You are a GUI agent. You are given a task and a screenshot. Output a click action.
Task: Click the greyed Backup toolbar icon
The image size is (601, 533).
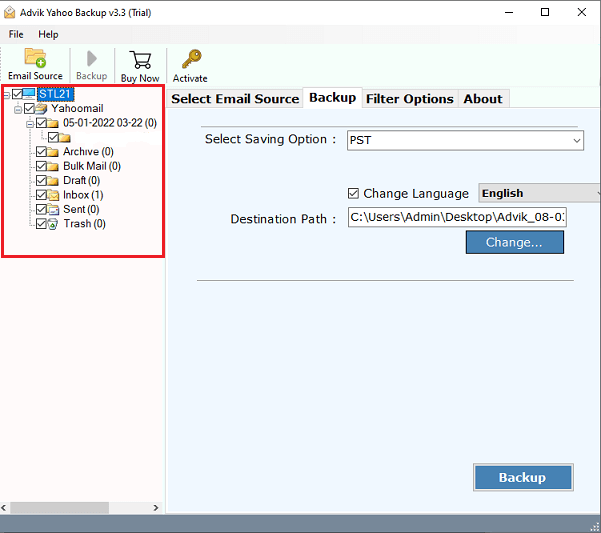click(x=91, y=59)
